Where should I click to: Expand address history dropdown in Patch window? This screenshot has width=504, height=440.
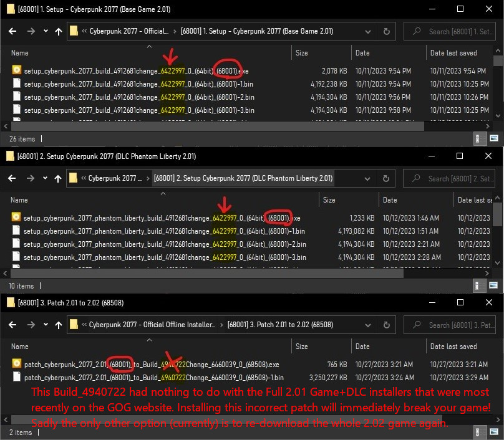click(x=368, y=325)
